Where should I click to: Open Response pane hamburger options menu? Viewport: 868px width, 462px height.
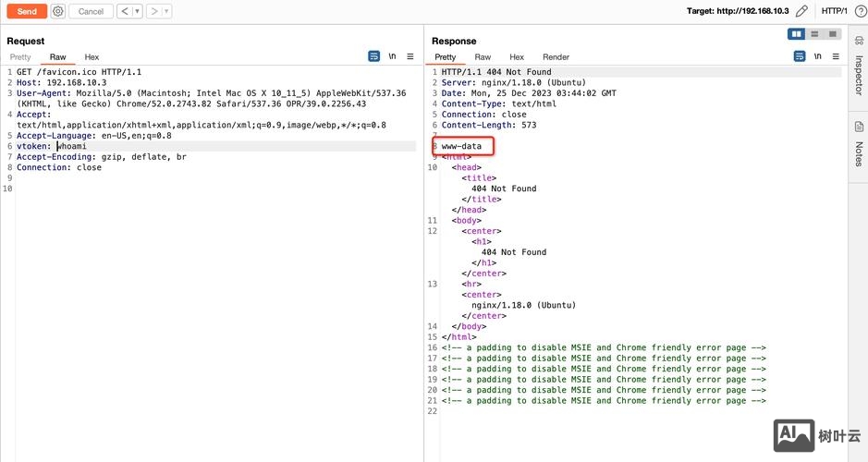(x=836, y=56)
